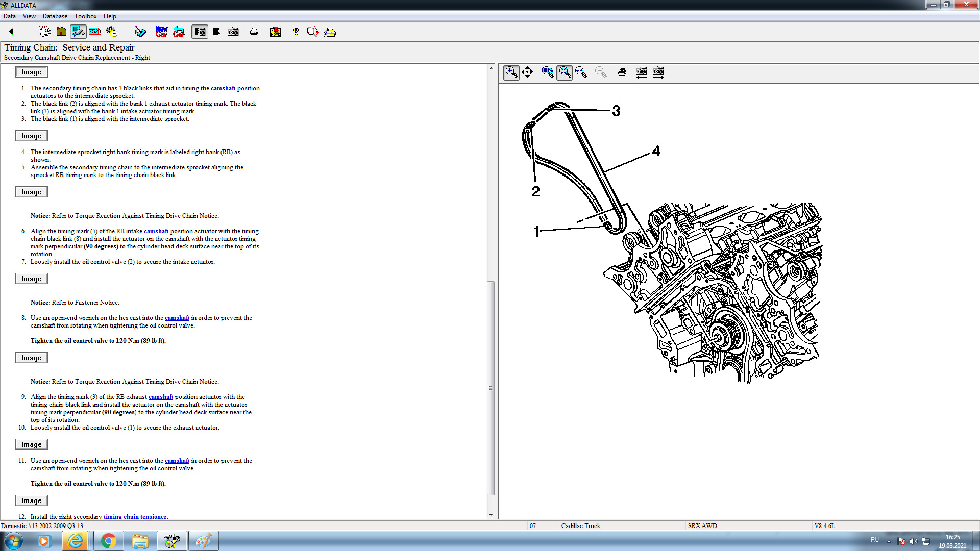Click the text pane vertical scrollbar thumb
This screenshot has height=551, width=980.
tap(491, 388)
